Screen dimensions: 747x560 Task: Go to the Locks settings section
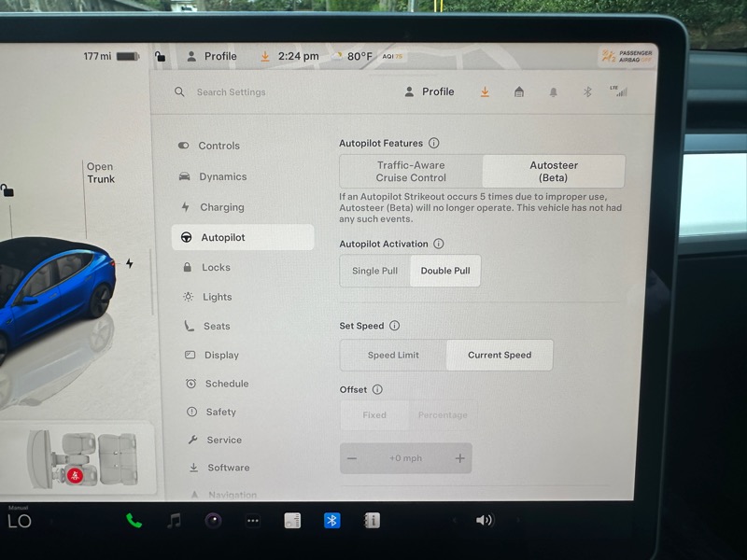pos(216,267)
